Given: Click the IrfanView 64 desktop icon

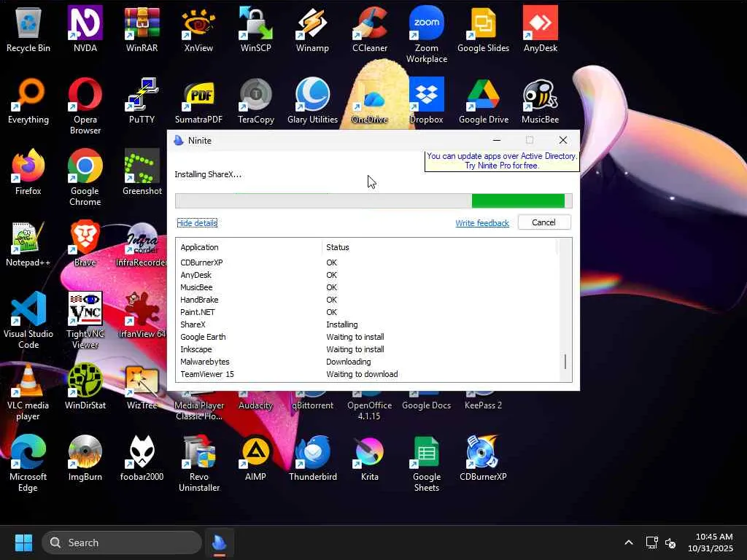Looking at the screenshot, I should (142, 315).
